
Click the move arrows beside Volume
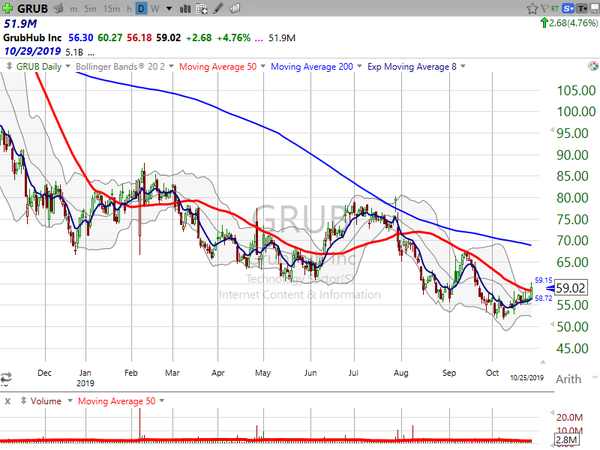[23, 401]
